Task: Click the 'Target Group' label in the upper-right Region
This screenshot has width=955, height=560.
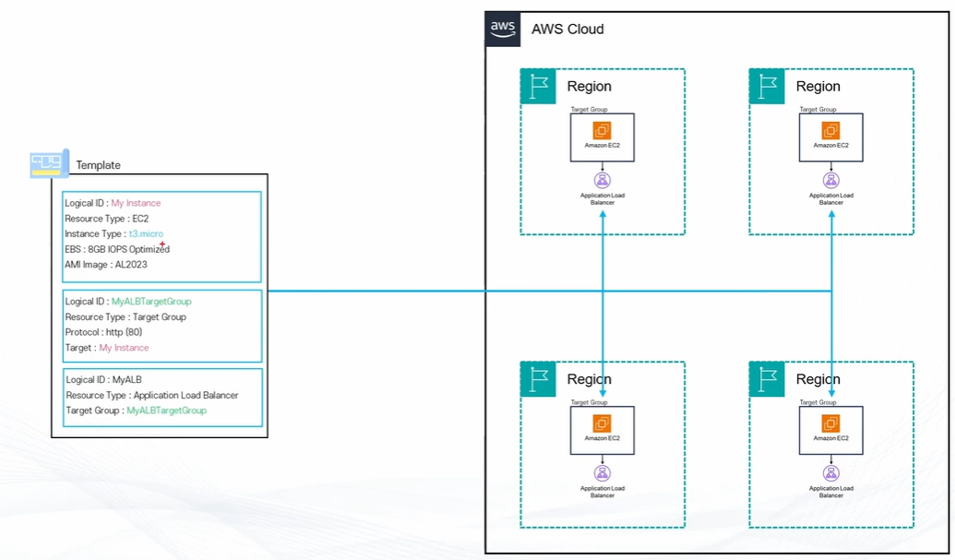Action: click(818, 110)
